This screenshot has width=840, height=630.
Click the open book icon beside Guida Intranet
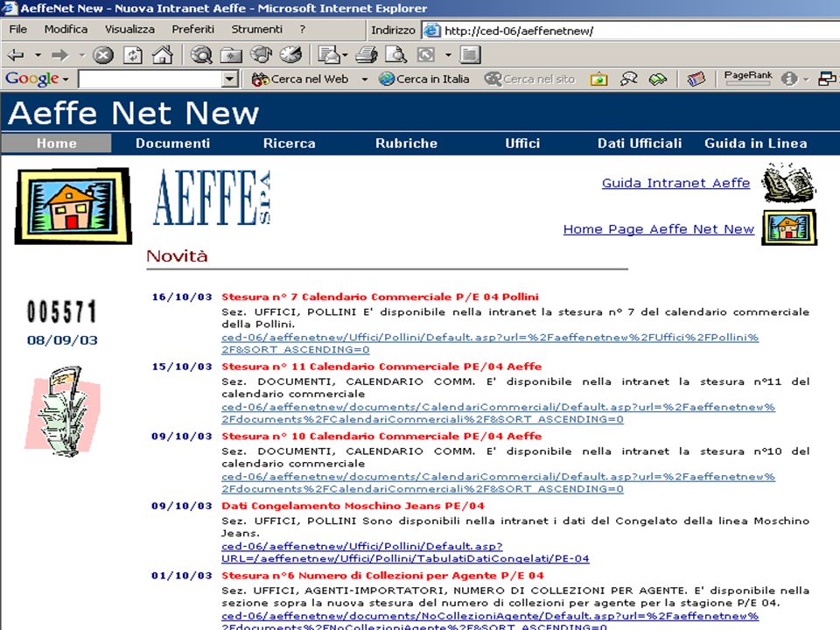[x=788, y=183]
